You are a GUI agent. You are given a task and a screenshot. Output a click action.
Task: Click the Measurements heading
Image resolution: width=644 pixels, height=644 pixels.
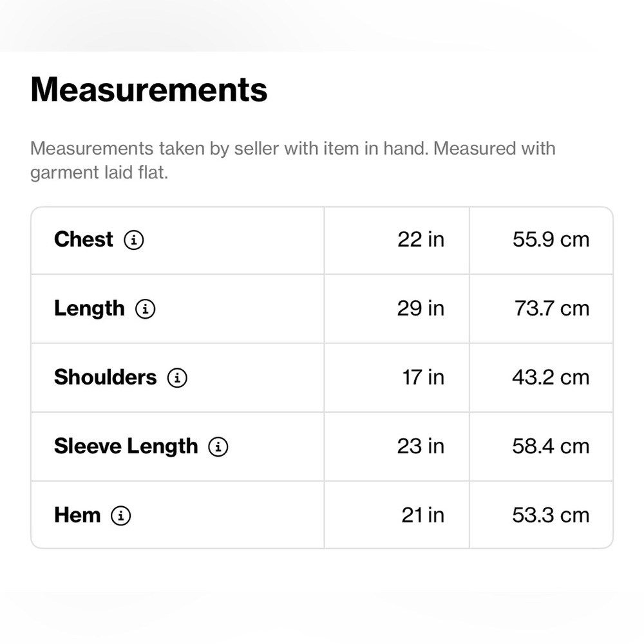(x=149, y=90)
